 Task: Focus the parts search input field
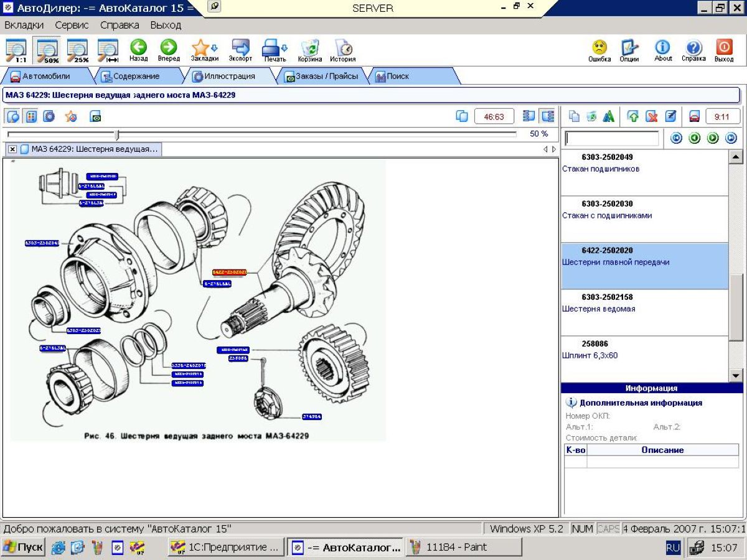point(611,138)
